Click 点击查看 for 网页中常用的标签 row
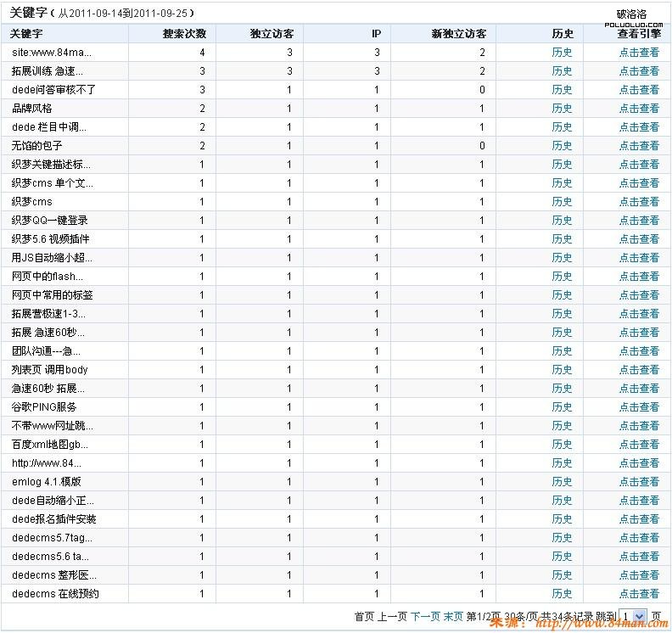Screen dimensions: 672x633 (x=638, y=295)
